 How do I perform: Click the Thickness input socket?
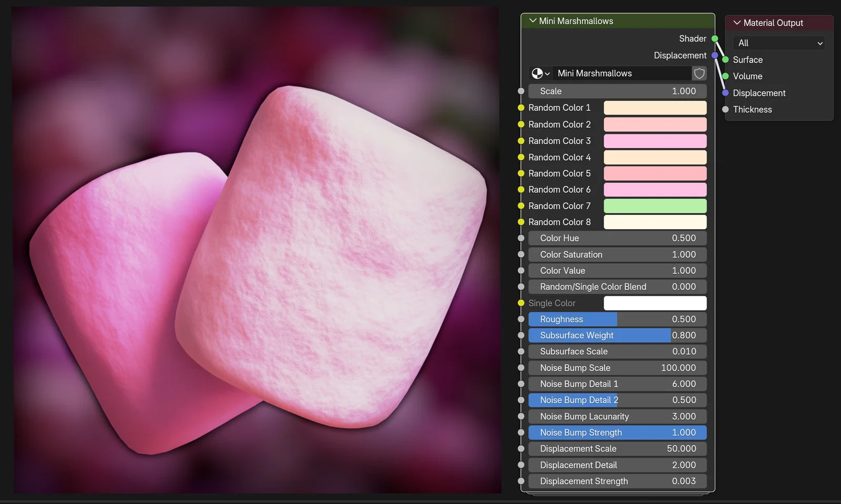(x=726, y=109)
